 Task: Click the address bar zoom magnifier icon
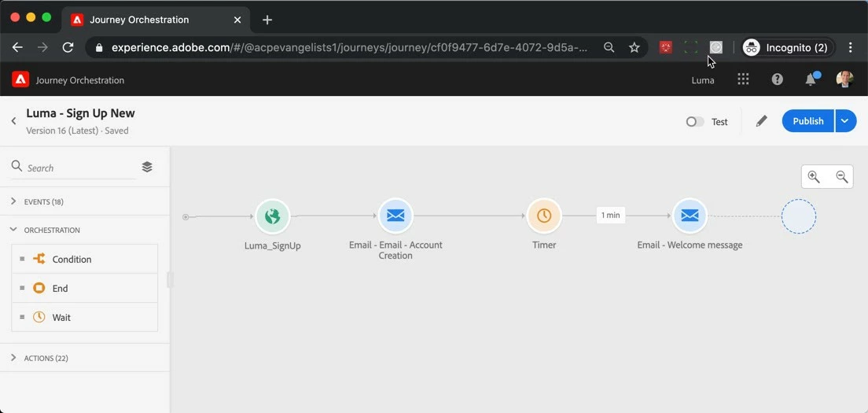click(609, 48)
